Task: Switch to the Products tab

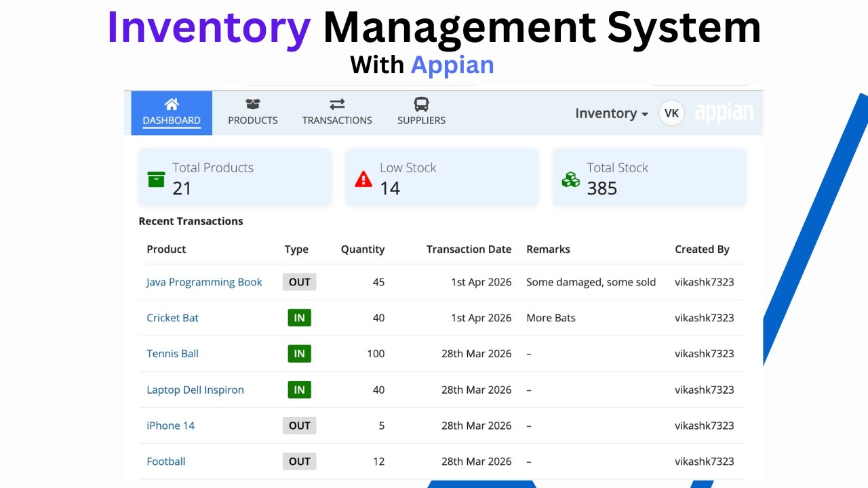Action: tap(253, 113)
